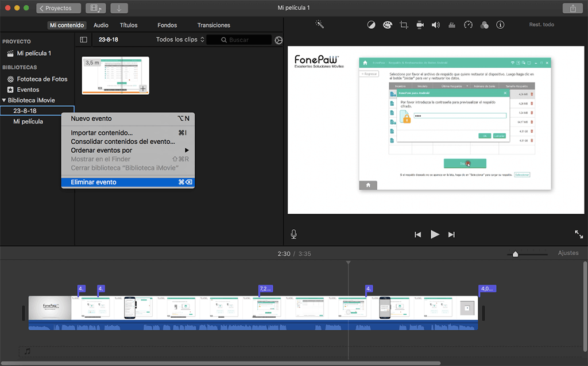Open the Transiciones tab

(214, 25)
